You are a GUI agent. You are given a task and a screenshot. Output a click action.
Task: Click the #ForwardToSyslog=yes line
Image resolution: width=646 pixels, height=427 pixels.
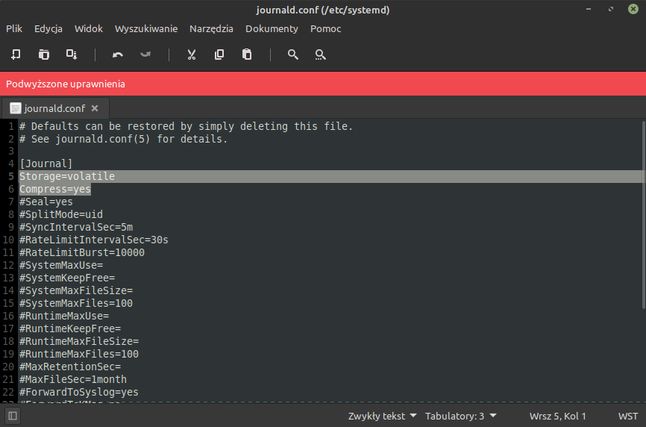[x=79, y=392]
